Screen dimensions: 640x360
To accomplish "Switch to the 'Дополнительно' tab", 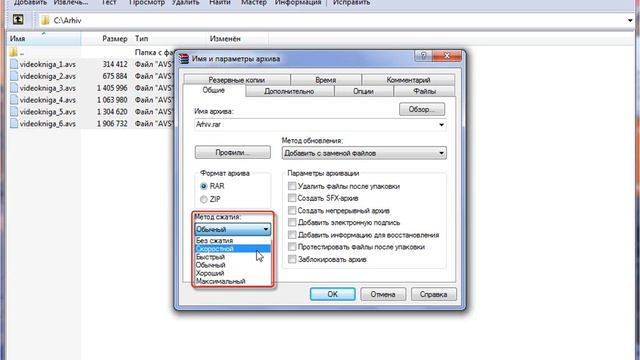I will click(x=289, y=91).
